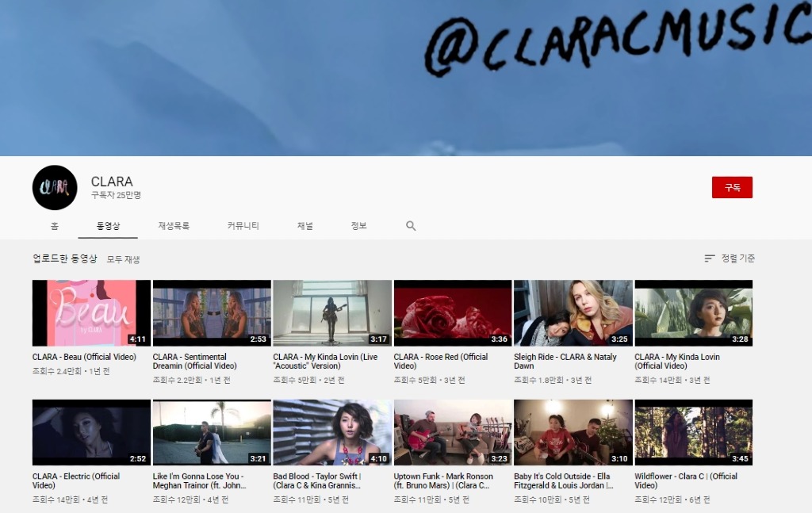Open the Electric Official Video thumbnail
This screenshot has height=513, width=812.
coord(91,433)
